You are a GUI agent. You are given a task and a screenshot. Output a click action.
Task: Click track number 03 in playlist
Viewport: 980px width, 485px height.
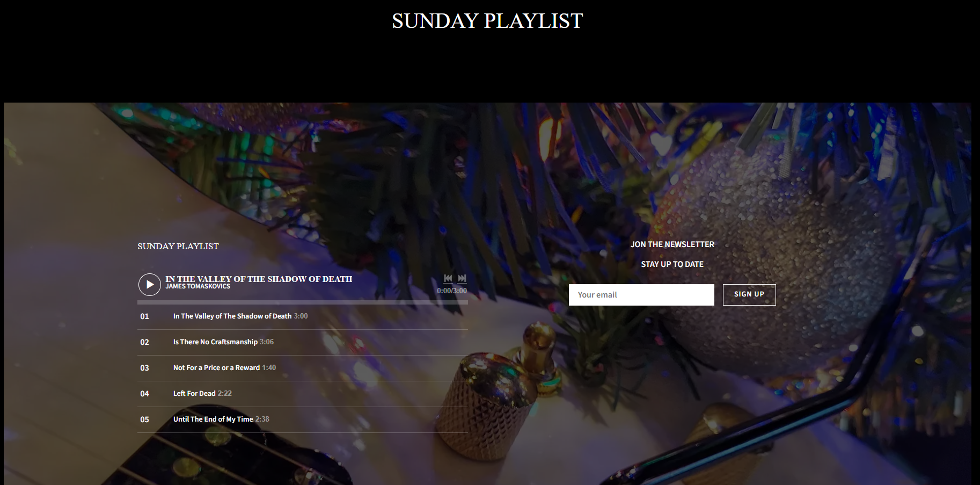pyautogui.click(x=144, y=368)
